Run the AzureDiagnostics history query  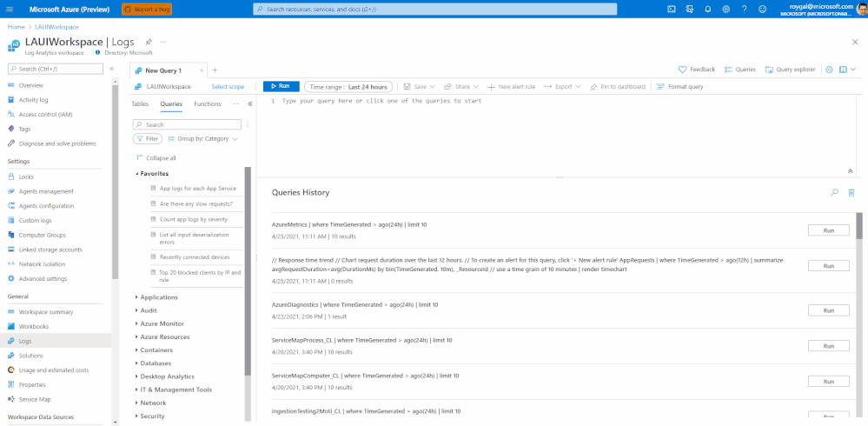tap(829, 310)
